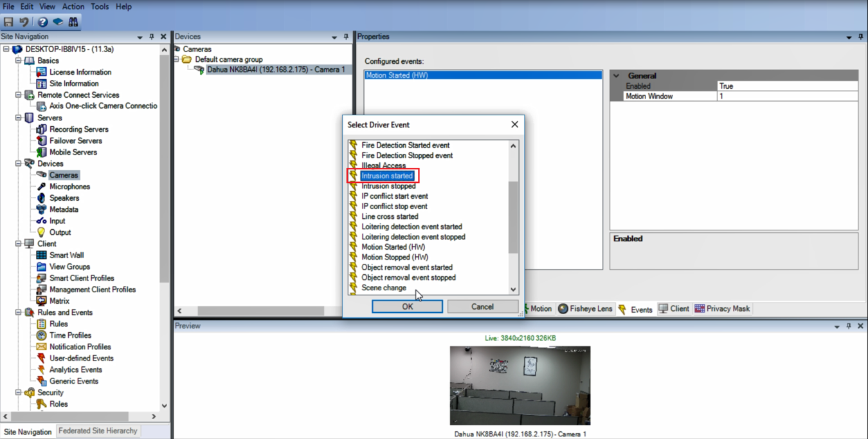
Task: Click OK in Select Driver Event dialog
Action: tap(407, 307)
